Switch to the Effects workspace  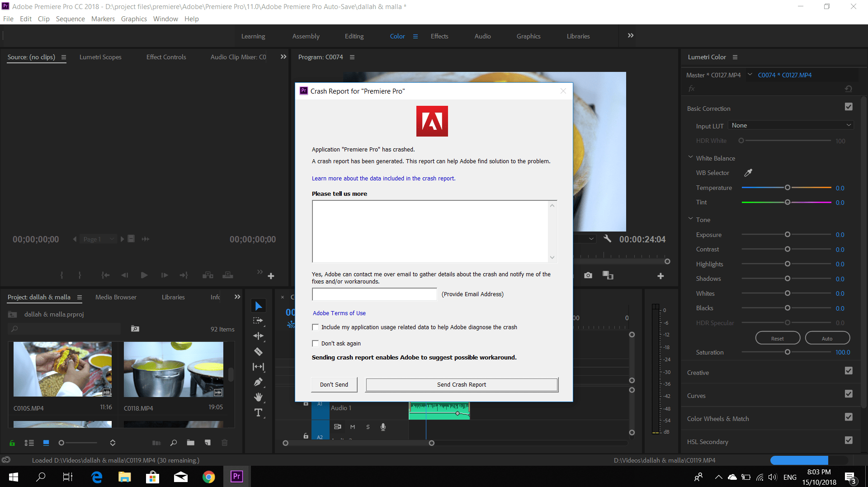point(439,36)
